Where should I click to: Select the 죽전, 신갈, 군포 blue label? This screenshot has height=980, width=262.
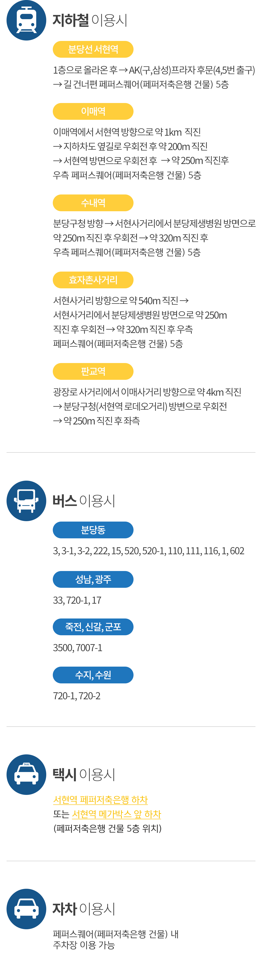[93, 627]
